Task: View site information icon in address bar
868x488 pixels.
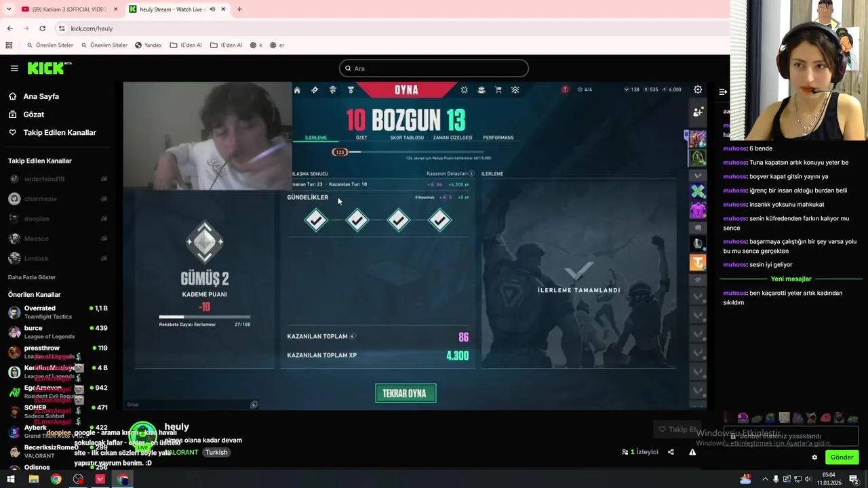Action: point(62,28)
